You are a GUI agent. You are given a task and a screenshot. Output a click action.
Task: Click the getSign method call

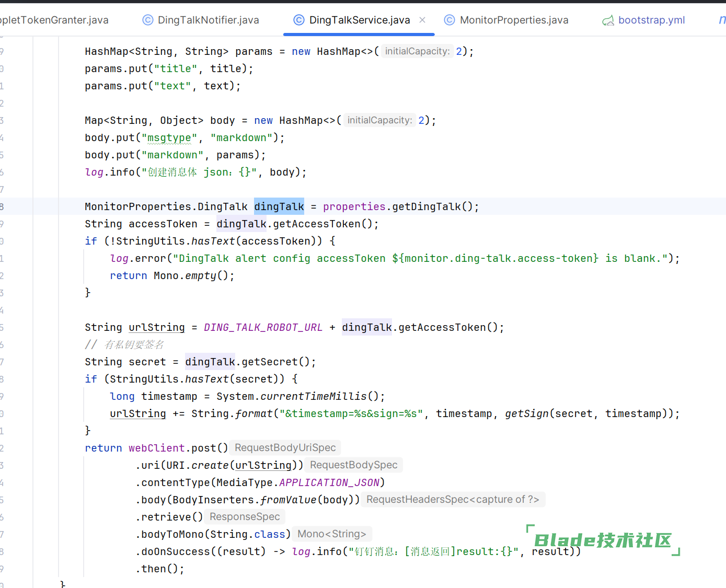(x=527, y=413)
